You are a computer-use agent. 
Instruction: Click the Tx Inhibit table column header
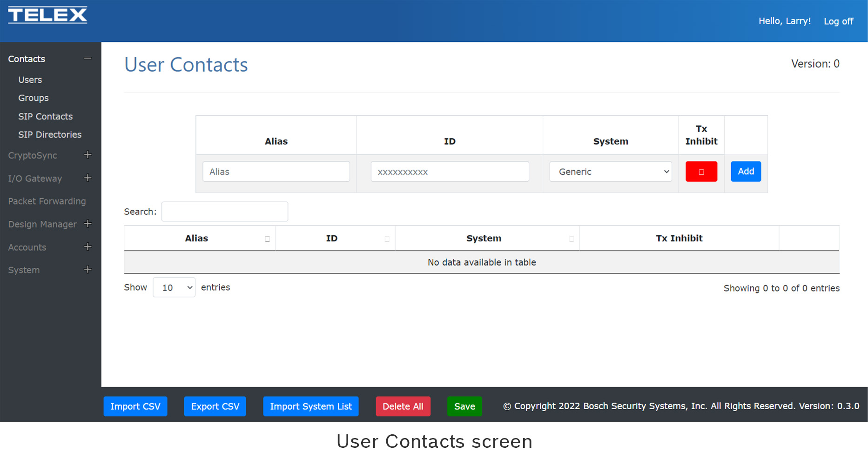click(679, 238)
